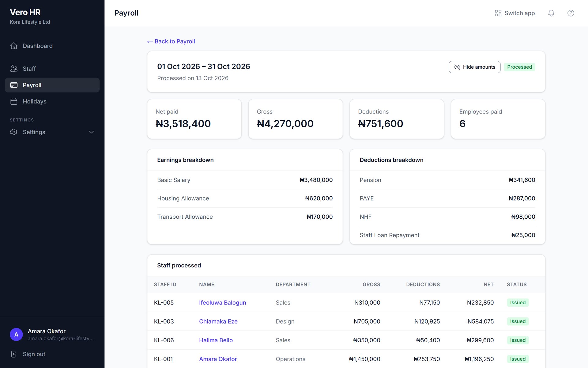Open the help question mark icon

pos(571,13)
